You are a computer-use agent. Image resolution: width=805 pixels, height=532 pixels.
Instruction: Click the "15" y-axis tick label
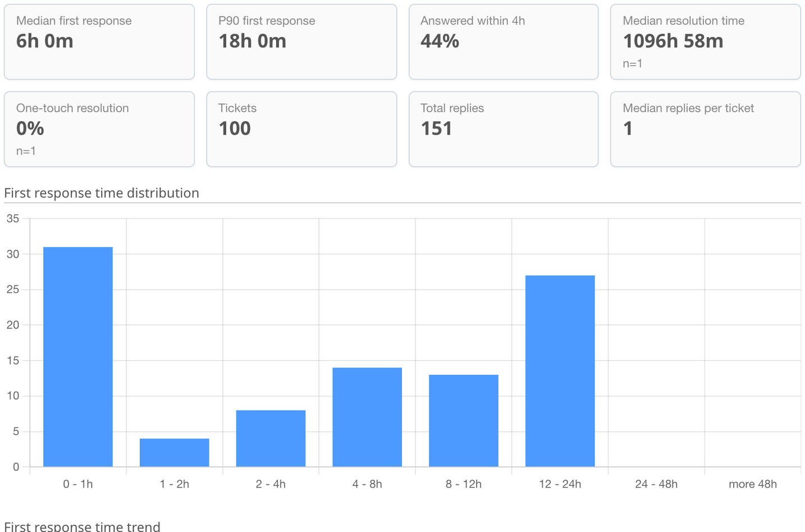pos(13,361)
